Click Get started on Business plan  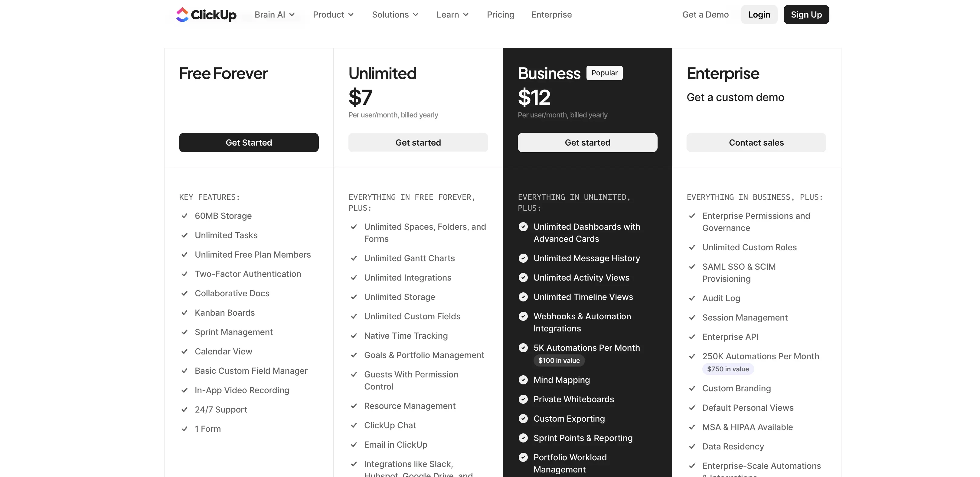[587, 142]
